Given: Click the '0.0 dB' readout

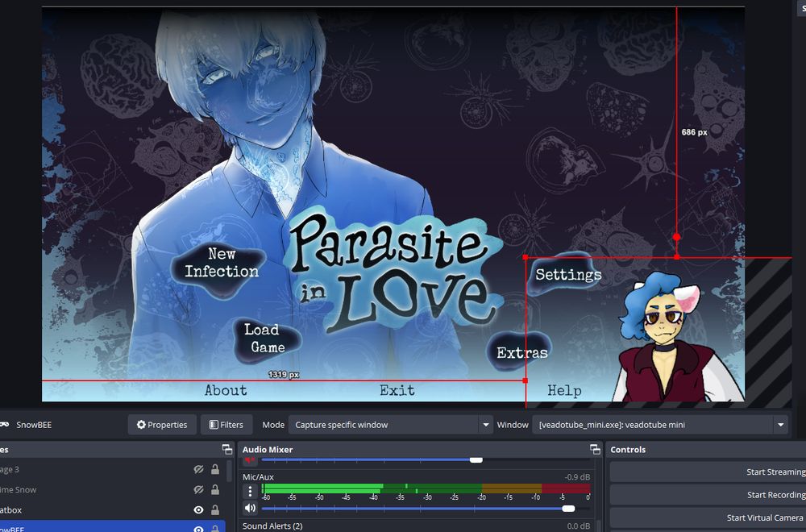Looking at the screenshot, I should 578,526.
